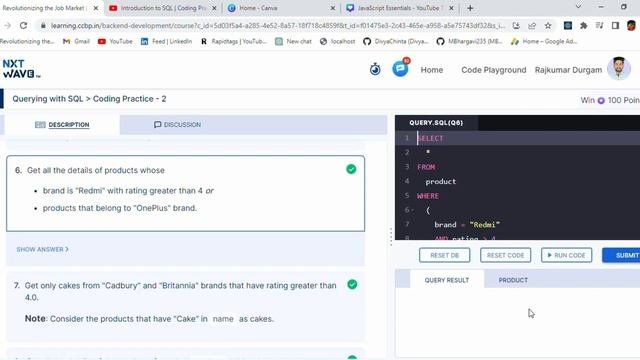Open the Extensions puzzle icon
The height and width of the screenshot is (360, 640).
click(x=584, y=26)
